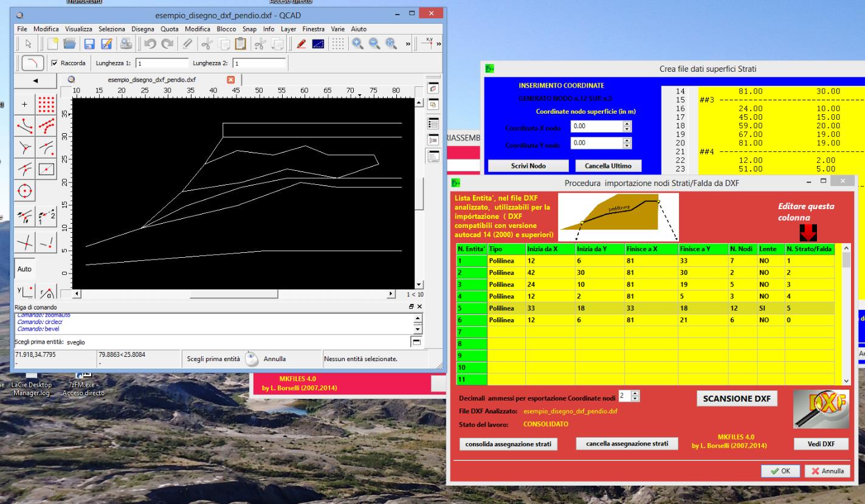The image size is (865, 504).
Task: Open the Snap menu
Action: click(x=249, y=29)
